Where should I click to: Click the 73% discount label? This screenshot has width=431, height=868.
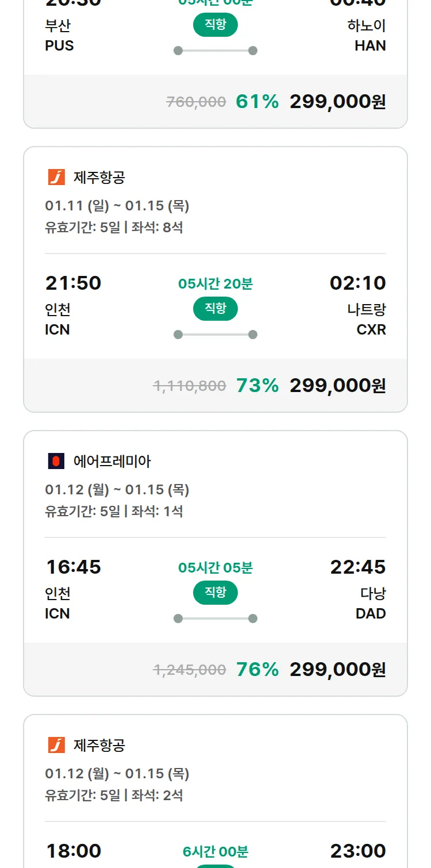click(257, 386)
